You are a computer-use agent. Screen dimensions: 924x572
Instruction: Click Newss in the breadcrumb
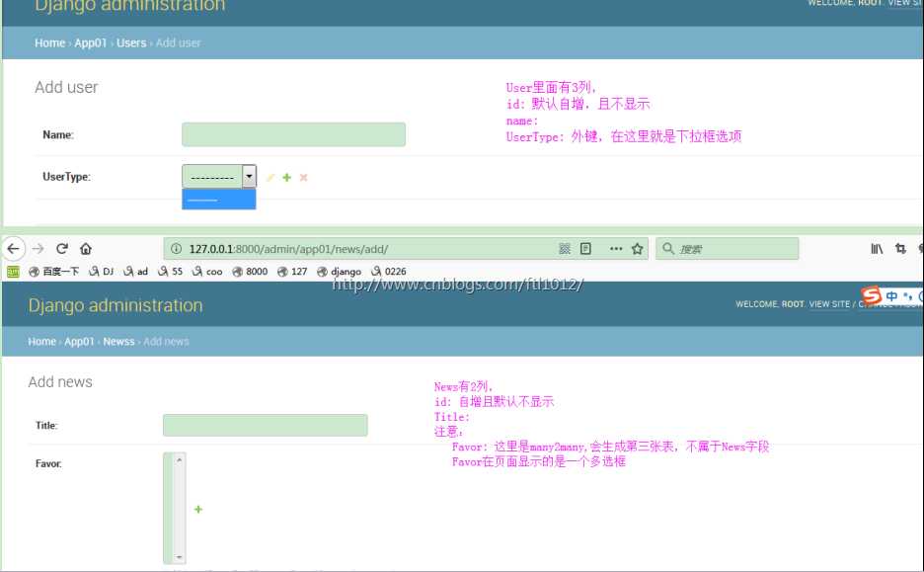(x=119, y=342)
